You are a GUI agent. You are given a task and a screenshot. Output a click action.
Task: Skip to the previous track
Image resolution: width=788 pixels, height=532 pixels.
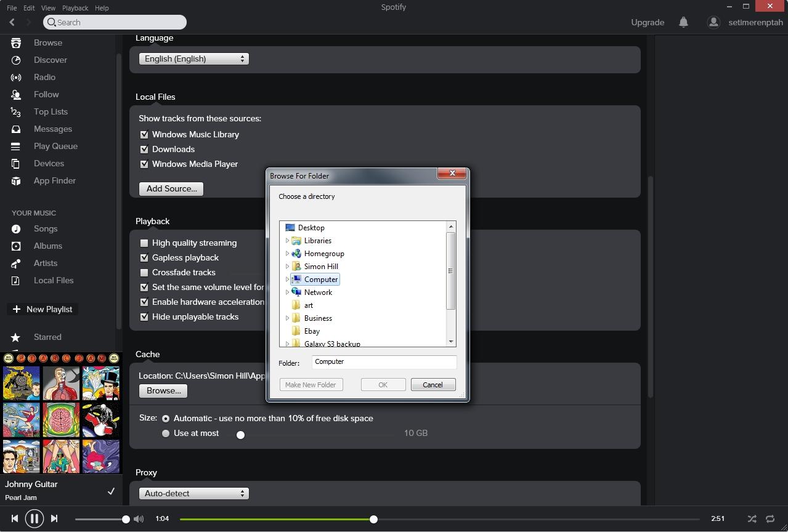[15, 518]
